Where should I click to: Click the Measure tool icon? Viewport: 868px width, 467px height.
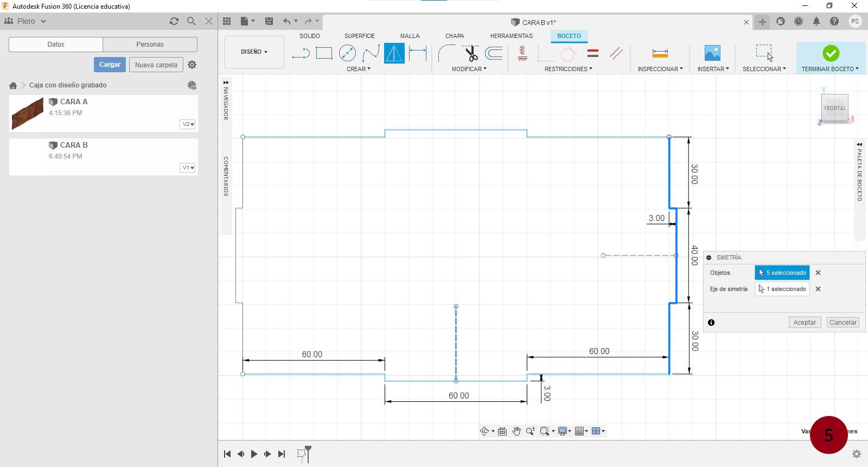click(660, 53)
